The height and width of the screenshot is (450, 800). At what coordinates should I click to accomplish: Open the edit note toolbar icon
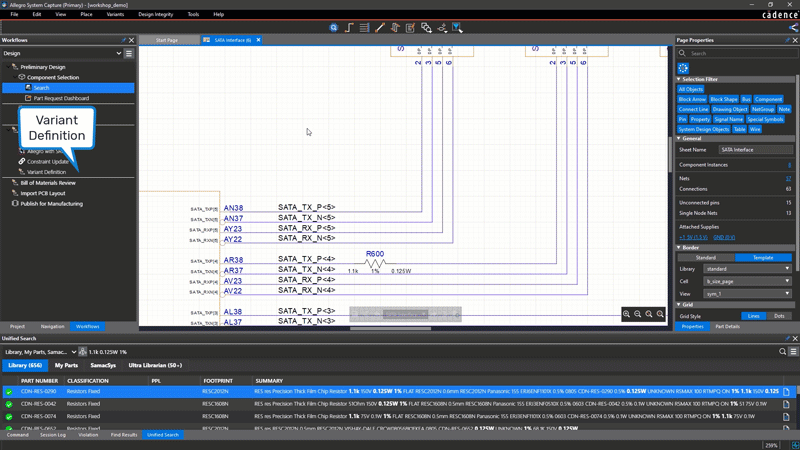(410, 28)
